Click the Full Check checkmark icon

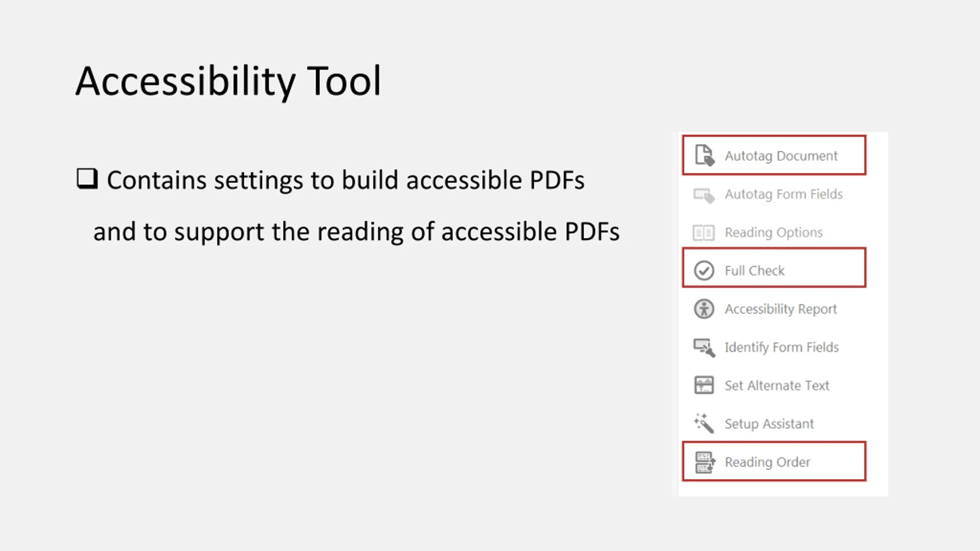(x=704, y=271)
